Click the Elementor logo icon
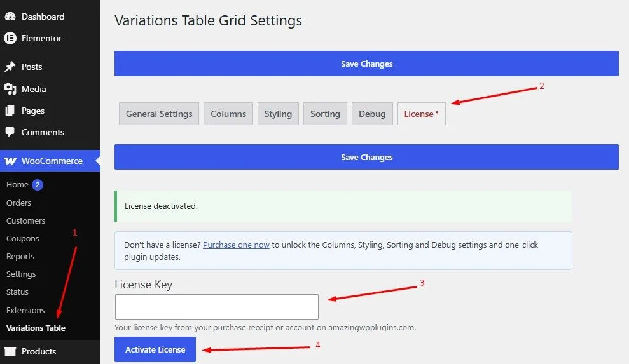The image size is (629, 364). (10, 38)
